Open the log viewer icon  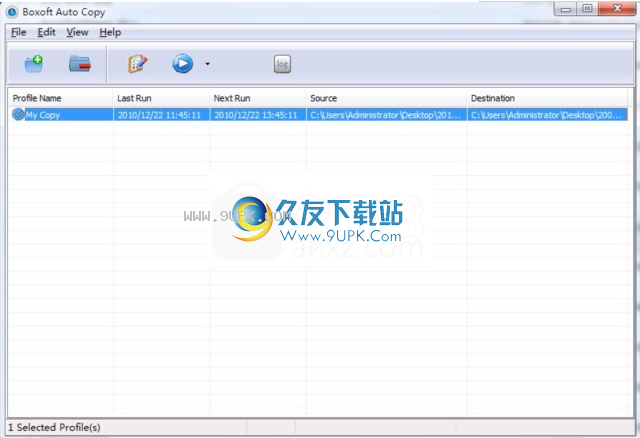pyautogui.click(x=282, y=64)
